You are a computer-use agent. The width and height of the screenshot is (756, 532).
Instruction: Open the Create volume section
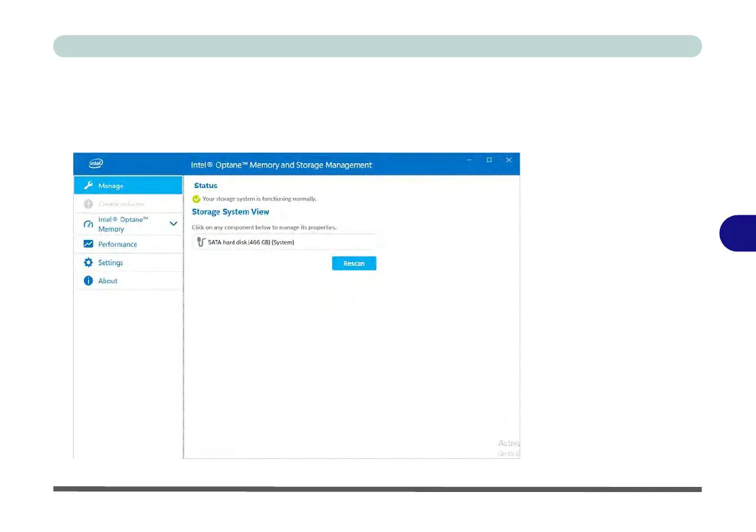(128, 204)
